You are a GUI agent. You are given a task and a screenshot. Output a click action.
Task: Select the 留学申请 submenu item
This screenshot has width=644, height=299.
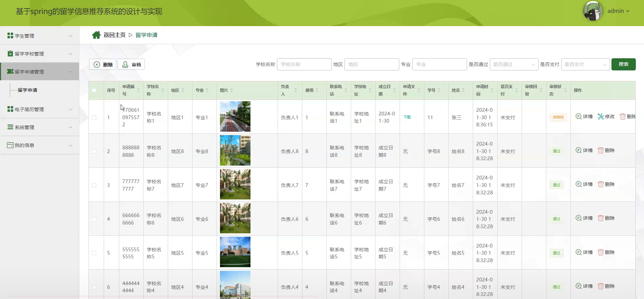click(27, 90)
